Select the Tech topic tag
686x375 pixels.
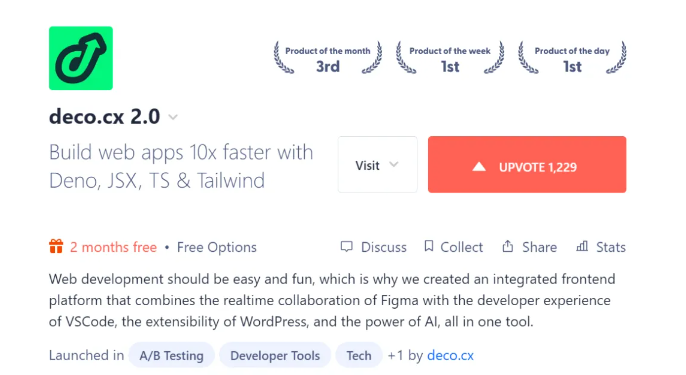[359, 355]
